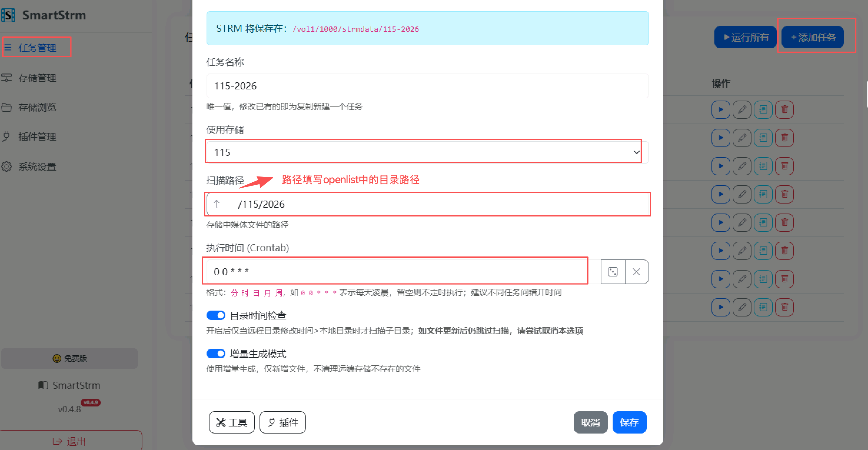Open 存储管理 in the sidebar
This screenshot has height=450, width=868.
coord(37,78)
